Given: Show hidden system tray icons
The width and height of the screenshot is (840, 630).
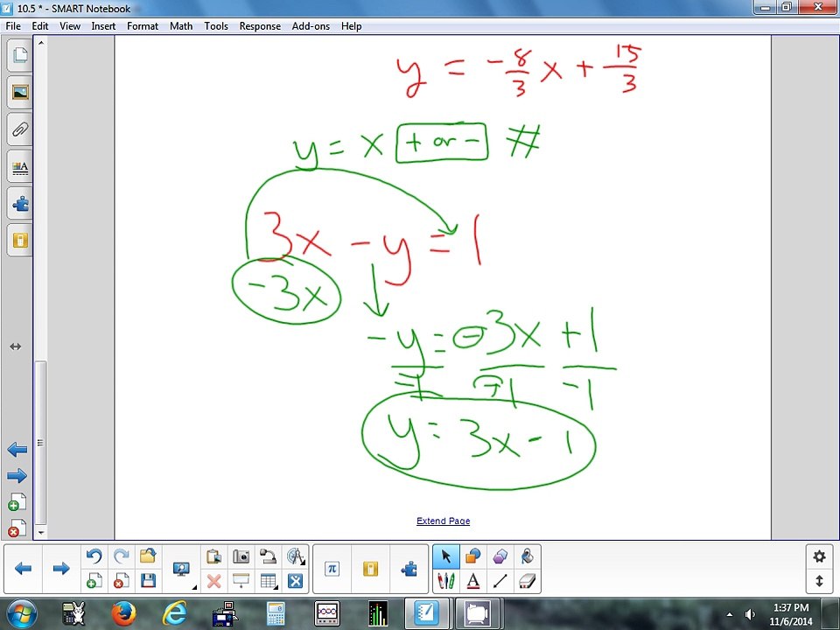Looking at the screenshot, I should (729, 614).
